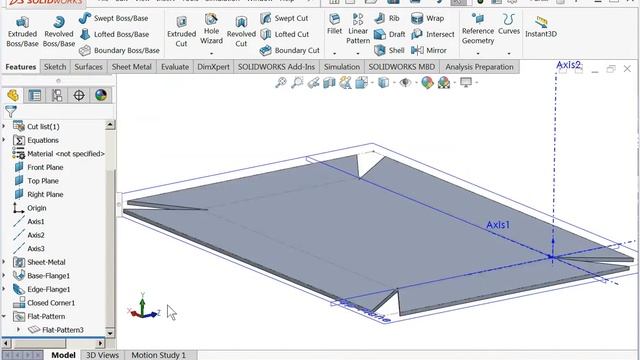Switch to the SOLIDWORKS Add-Ins tab
Image resolution: width=640 pixels, height=360 pixels.
point(276,67)
